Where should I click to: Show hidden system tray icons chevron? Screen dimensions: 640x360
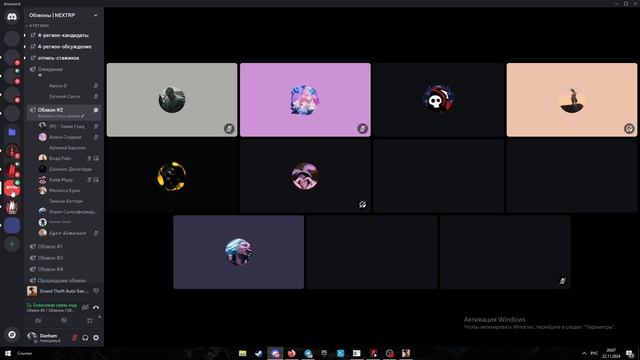(584, 353)
